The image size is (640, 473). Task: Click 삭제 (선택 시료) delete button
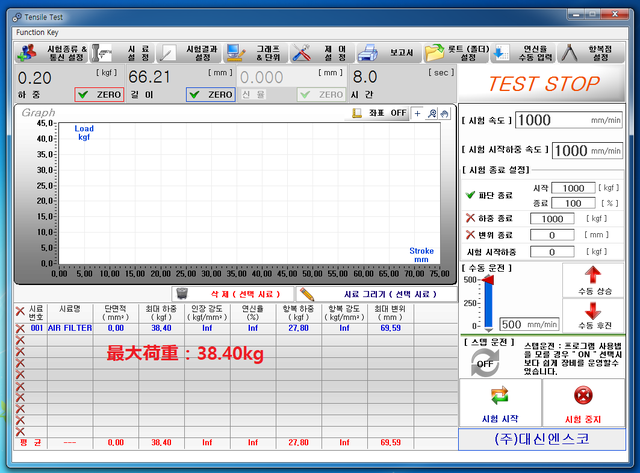tap(232, 294)
